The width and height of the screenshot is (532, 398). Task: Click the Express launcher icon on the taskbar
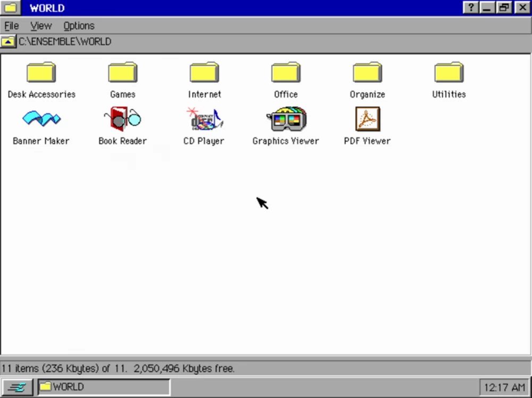(x=18, y=387)
